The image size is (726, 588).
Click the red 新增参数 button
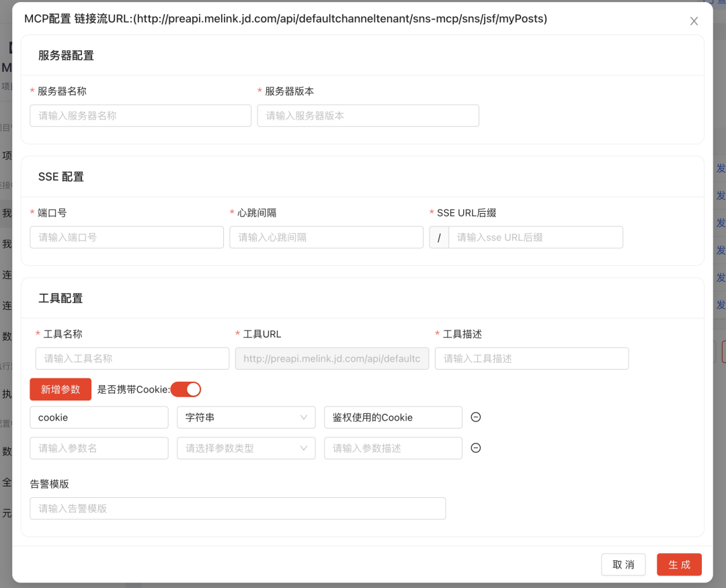click(x=61, y=389)
